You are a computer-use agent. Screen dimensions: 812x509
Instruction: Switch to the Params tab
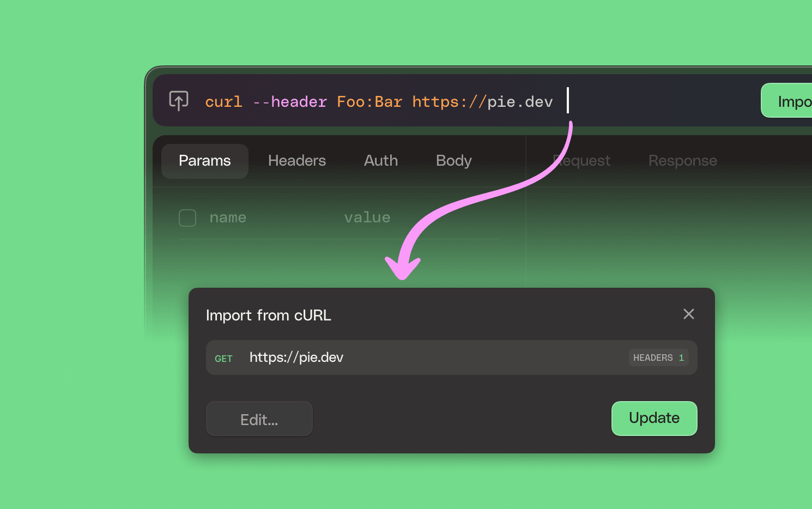[x=205, y=161]
